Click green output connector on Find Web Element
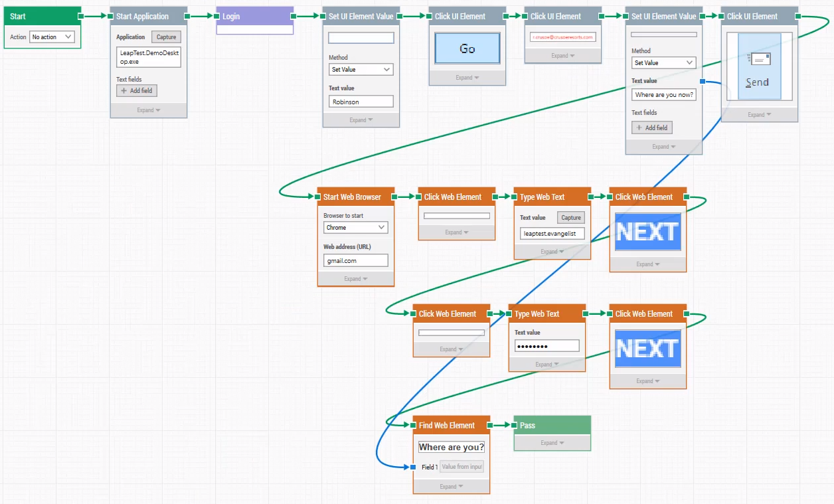The width and height of the screenshot is (834, 504). point(490,425)
